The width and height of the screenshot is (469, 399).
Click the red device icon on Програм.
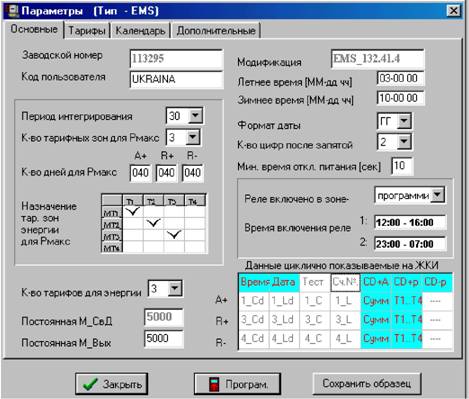click(x=214, y=384)
